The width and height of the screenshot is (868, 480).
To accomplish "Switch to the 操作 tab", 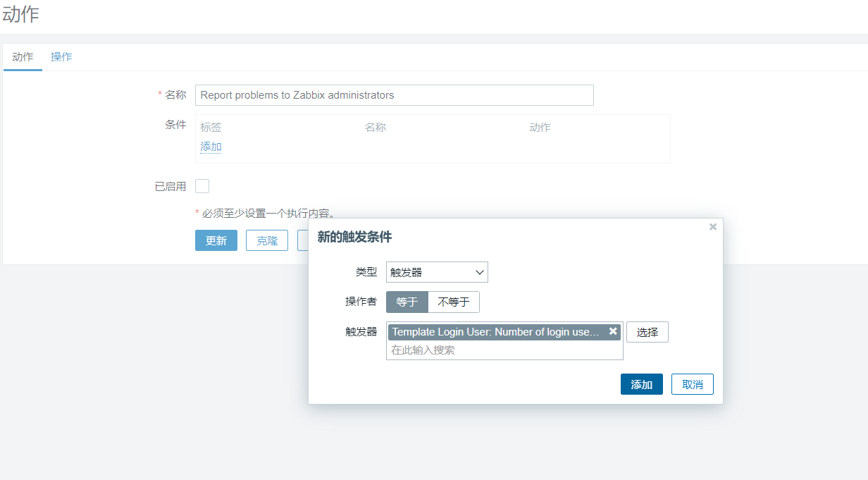I will (61, 57).
